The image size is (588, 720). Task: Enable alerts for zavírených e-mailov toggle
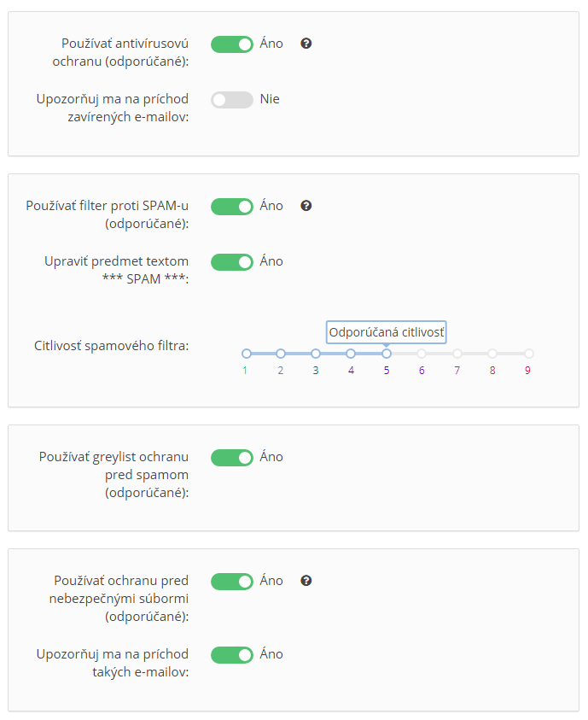[x=232, y=100]
